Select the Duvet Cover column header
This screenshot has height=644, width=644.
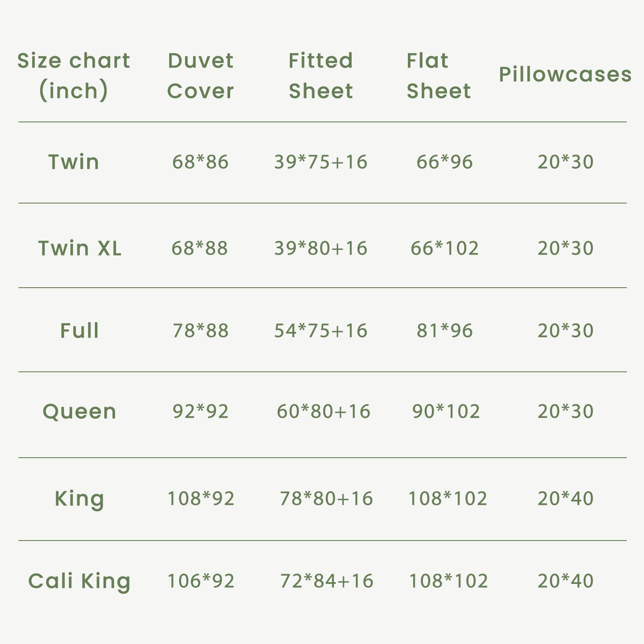click(x=200, y=76)
